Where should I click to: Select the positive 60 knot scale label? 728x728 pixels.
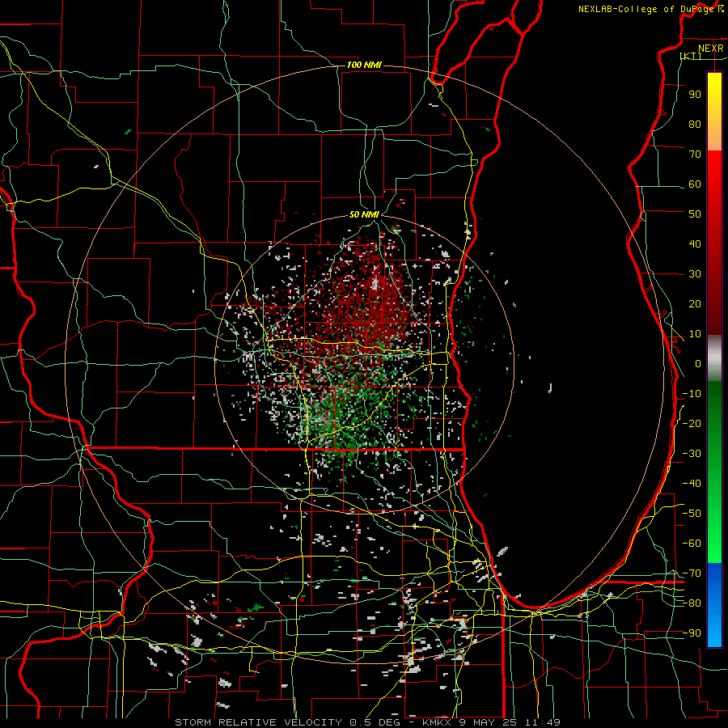point(695,184)
